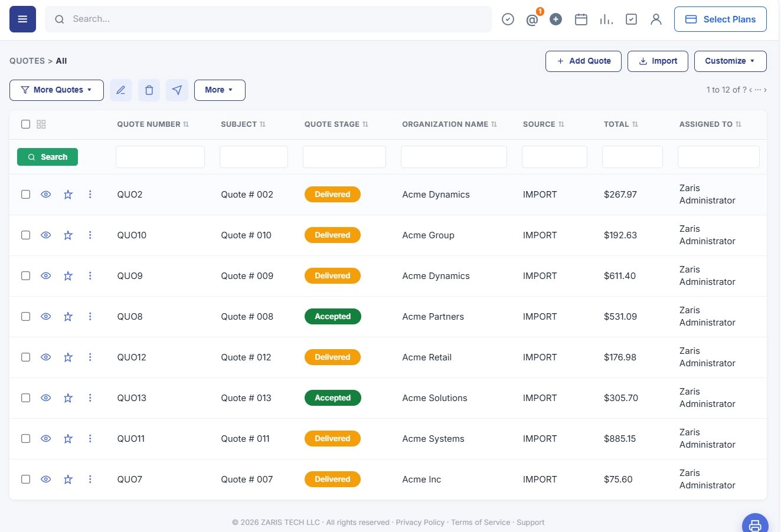Click the print floating button
781x532 pixels.
coord(755,525)
